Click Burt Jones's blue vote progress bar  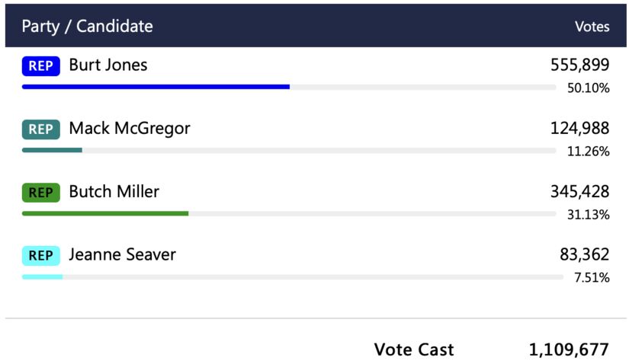click(156, 87)
